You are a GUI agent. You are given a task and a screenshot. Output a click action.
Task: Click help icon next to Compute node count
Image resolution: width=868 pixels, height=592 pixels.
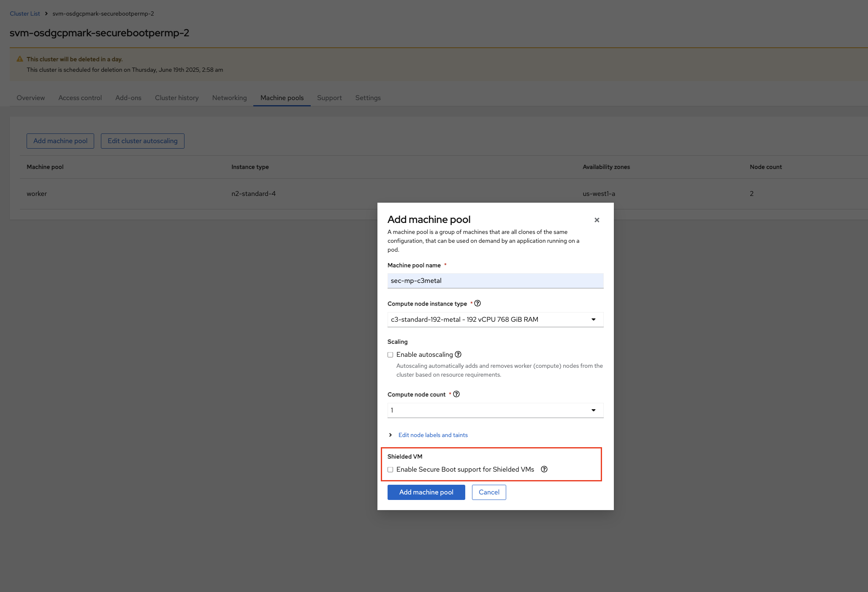click(x=456, y=394)
